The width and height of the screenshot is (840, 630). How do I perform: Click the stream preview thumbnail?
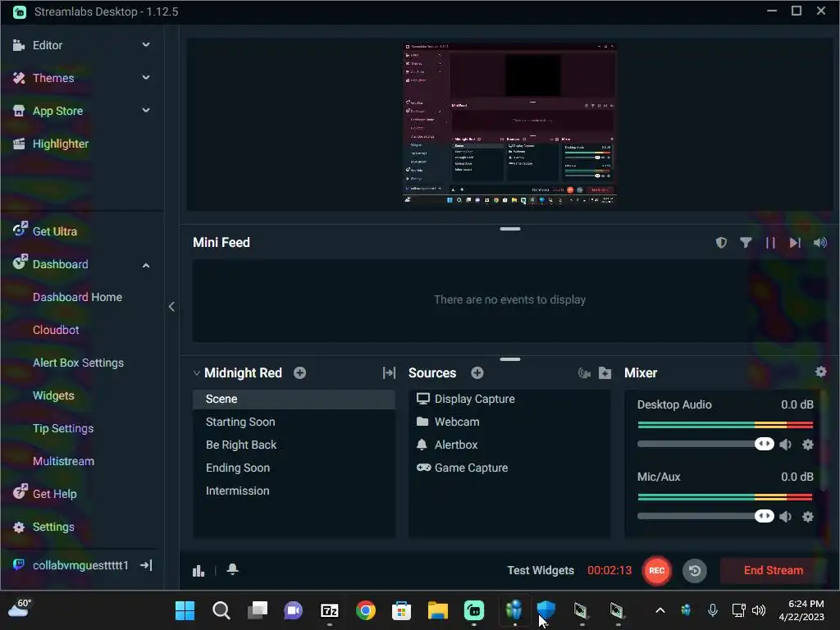pyautogui.click(x=509, y=123)
